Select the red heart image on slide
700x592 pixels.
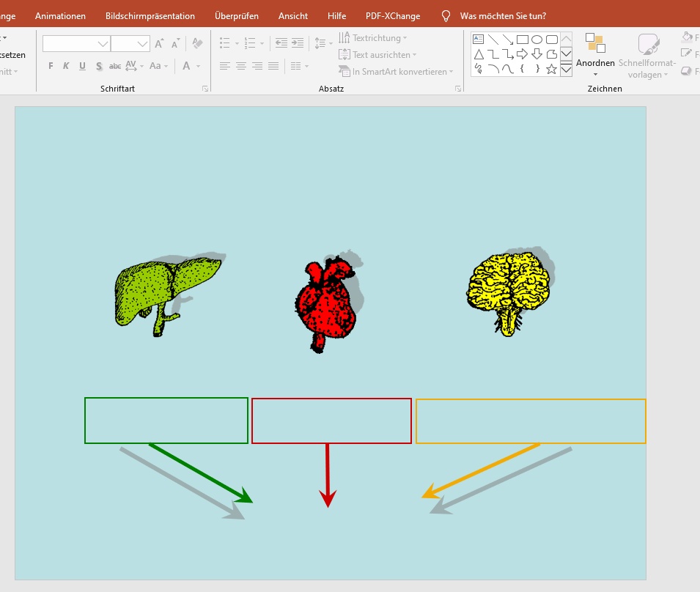(x=327, y=306)
